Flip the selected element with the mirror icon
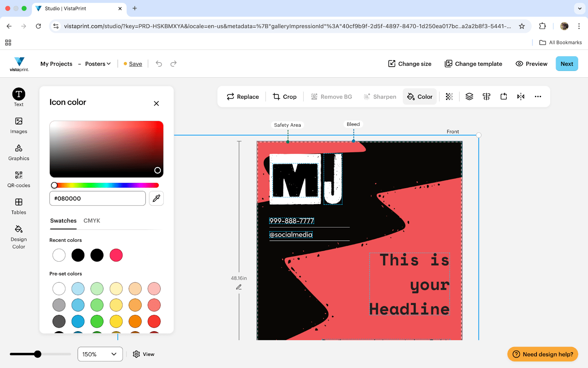 [520, 96]
